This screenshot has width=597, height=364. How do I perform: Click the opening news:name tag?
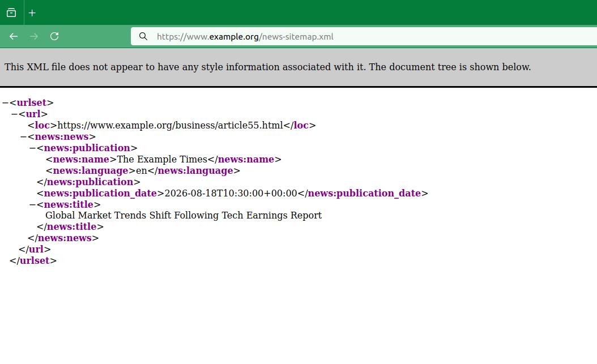pyautogui.click(x=81, y=160)
